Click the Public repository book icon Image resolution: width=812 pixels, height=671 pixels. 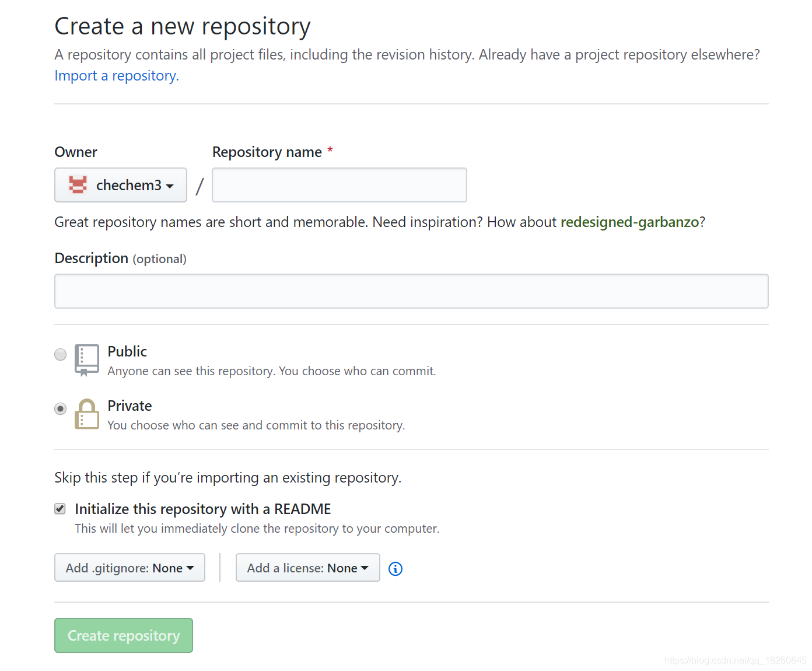coord(86,360)
